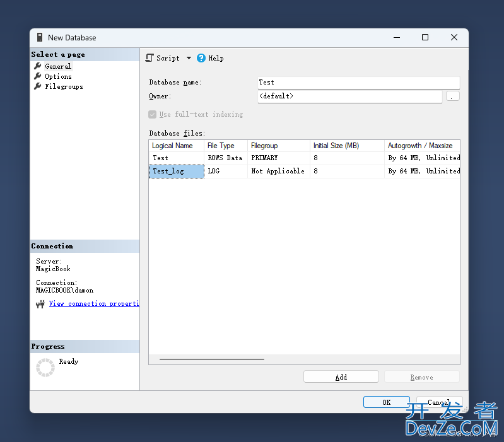Select the Filegroups page

tap(64, 87)
